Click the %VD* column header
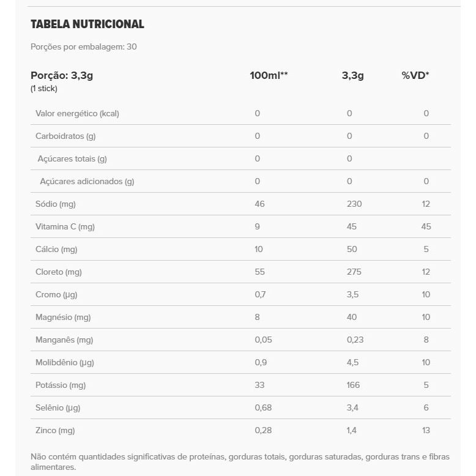Image resolution: width=476 pixels, height=476 pixels. (x=415, y=76)
